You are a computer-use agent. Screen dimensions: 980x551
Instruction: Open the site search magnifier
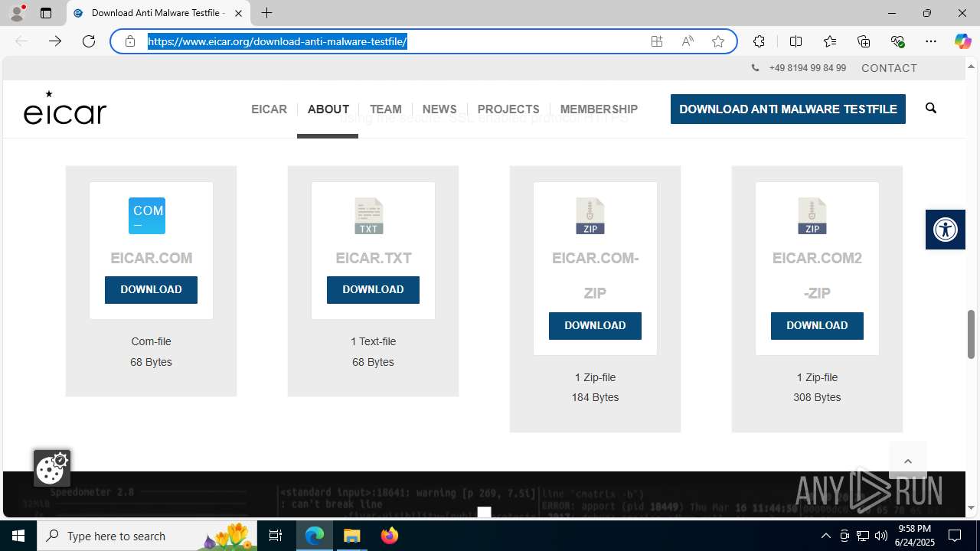click(931, 108)
